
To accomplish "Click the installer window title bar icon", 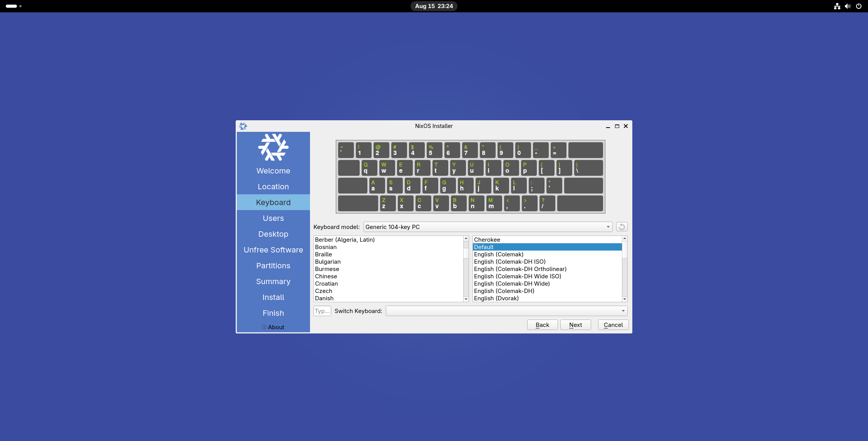I will [x=243, y=126].
